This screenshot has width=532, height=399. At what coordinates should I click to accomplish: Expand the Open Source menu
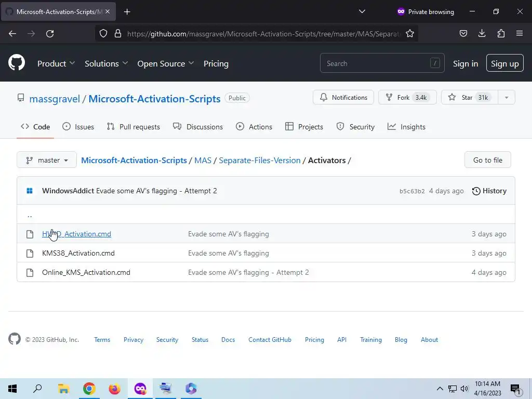tap(166, 63)
